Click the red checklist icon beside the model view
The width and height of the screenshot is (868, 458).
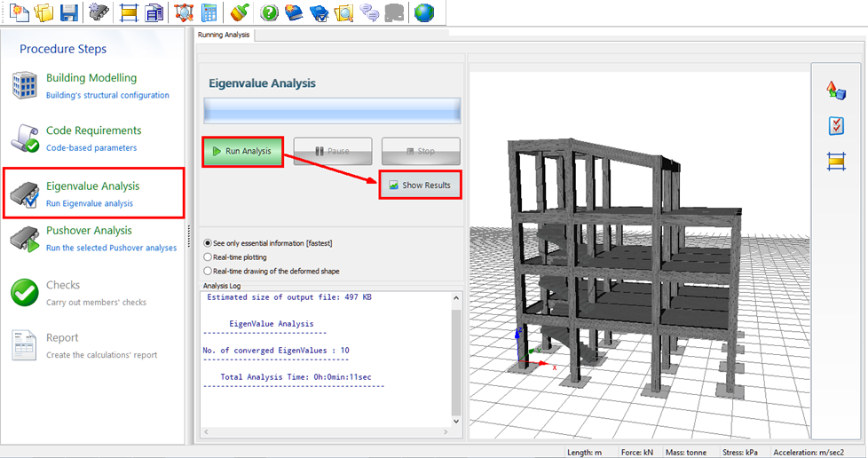pos(836,125)
